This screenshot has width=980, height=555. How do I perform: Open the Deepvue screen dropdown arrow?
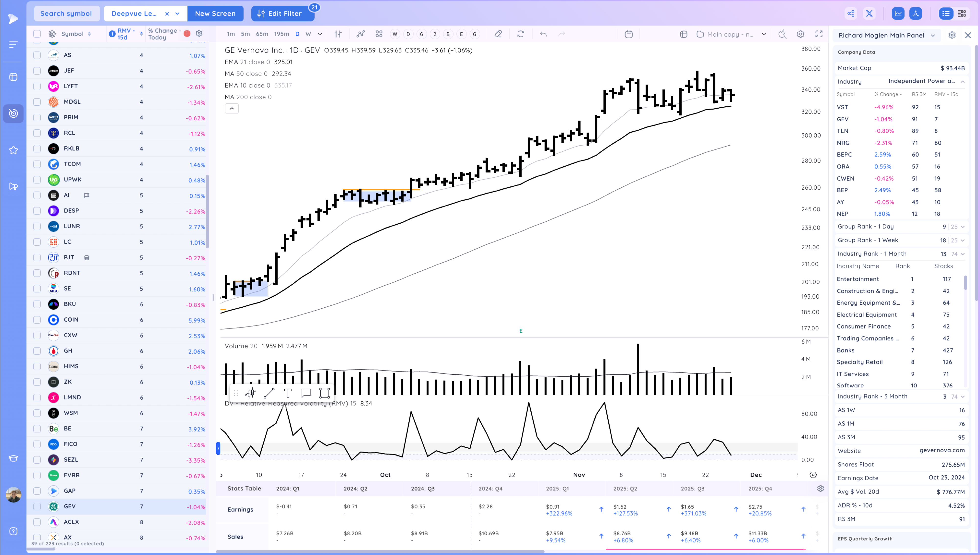click(177, 14)
